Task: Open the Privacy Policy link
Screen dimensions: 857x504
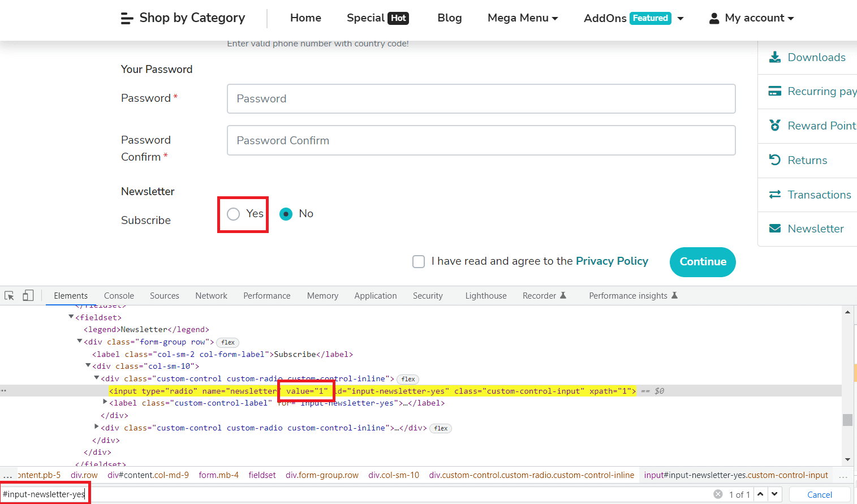Action: click(x=611, y=261)
